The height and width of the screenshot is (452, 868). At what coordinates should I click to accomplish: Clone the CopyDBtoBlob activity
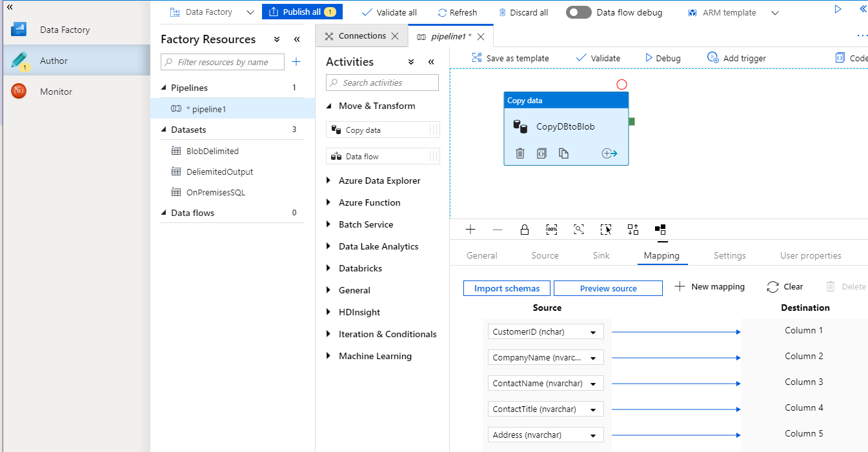point(562,153)
